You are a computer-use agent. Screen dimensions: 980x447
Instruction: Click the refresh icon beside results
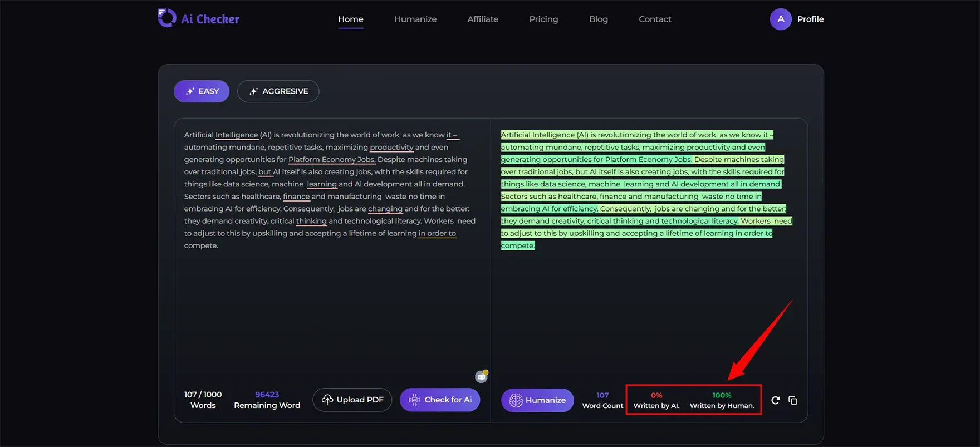(x=775, y=400)
